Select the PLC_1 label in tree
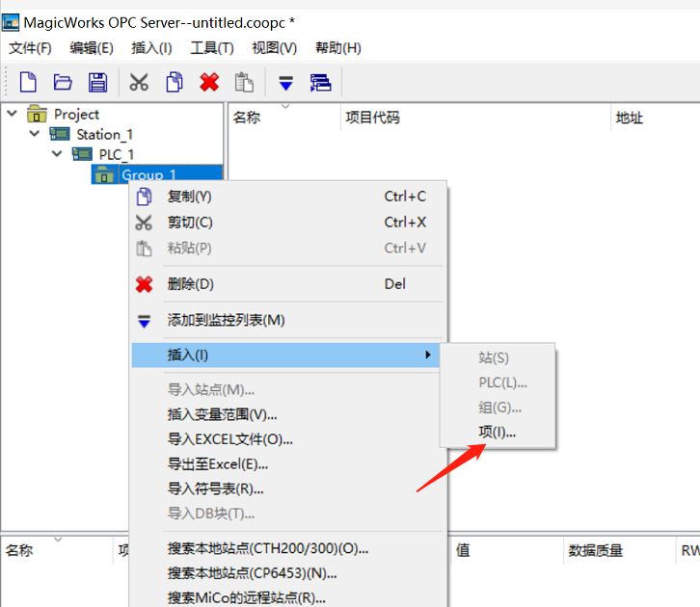This screenshot has height=607, width=700. [116, 155]
